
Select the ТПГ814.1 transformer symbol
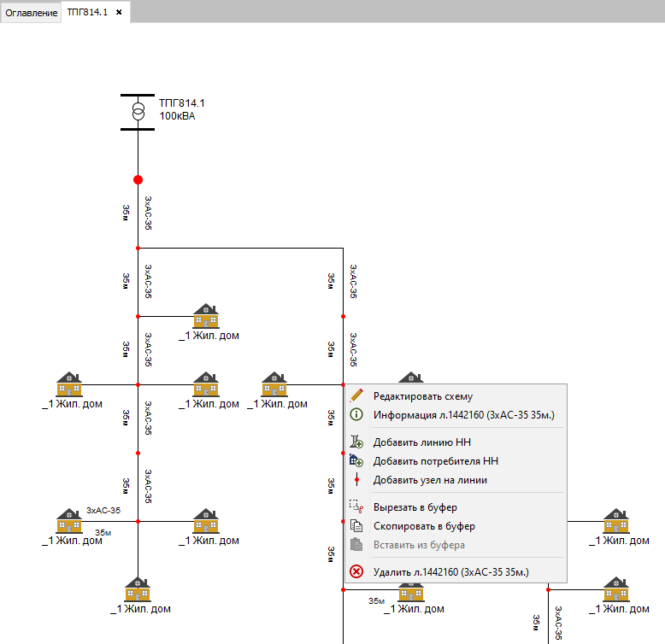click(x=138, y=112)
